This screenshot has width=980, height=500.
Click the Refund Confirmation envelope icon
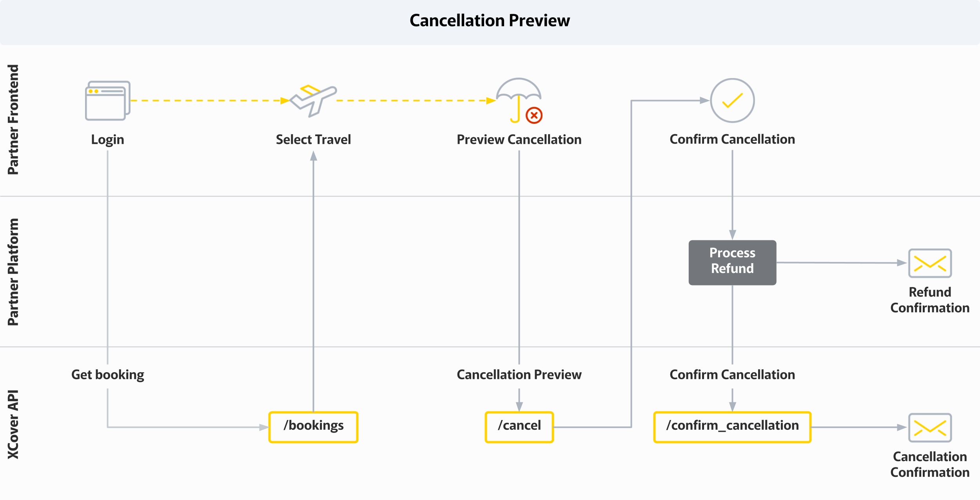click(x=930, y=263)
